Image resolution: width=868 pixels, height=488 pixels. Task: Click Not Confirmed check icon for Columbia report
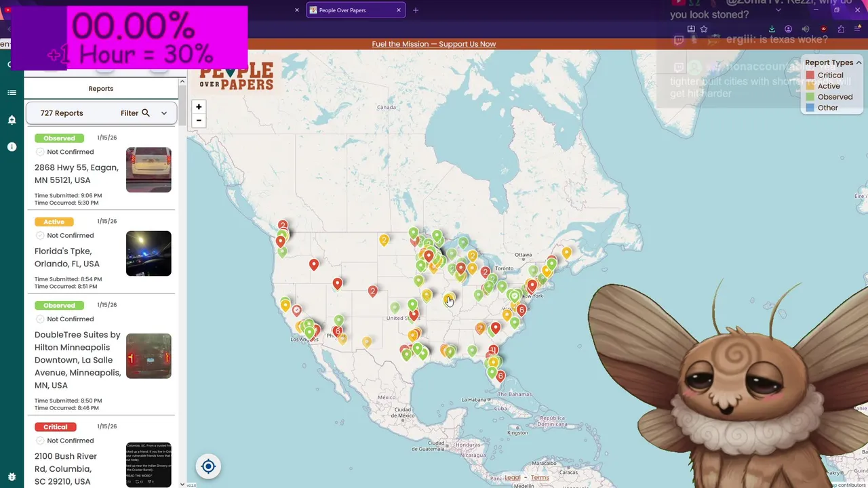click(40, 441)
